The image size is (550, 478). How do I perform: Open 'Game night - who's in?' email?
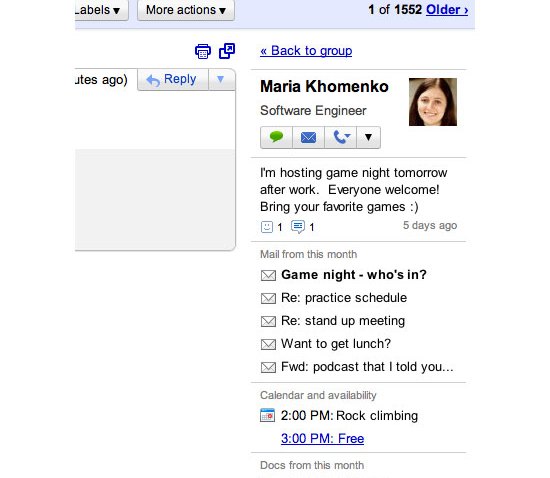point(354,275)
